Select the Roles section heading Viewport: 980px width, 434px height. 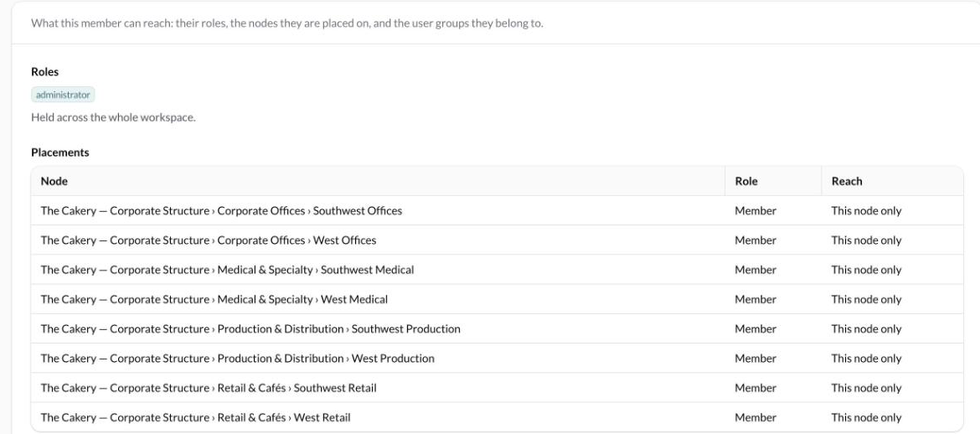click(x=45, y=72)
